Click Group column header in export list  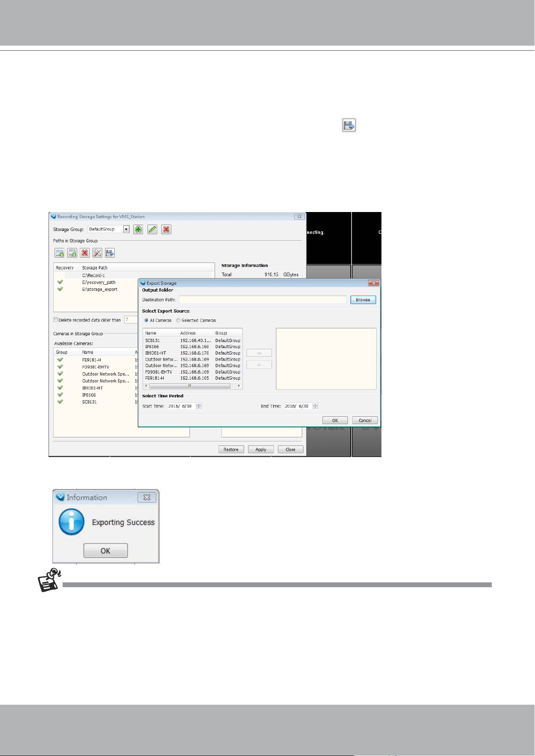coord(227,333)
